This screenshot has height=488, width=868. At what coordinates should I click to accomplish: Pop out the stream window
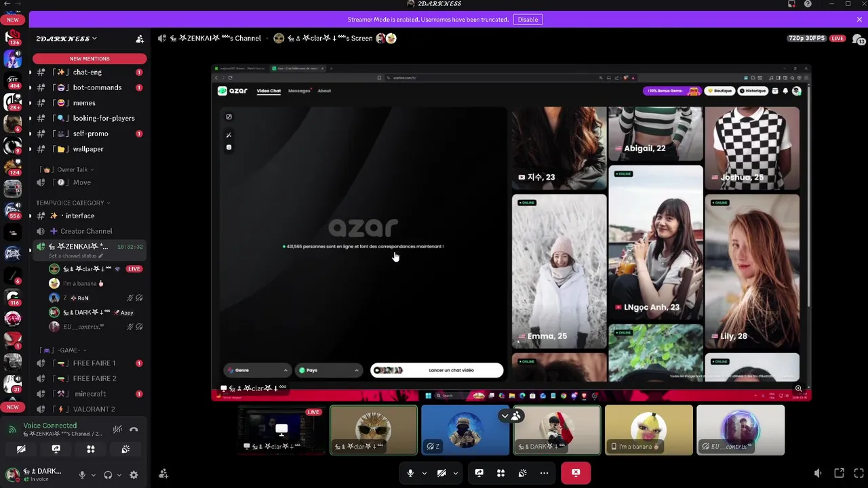[x=839, y=473]
